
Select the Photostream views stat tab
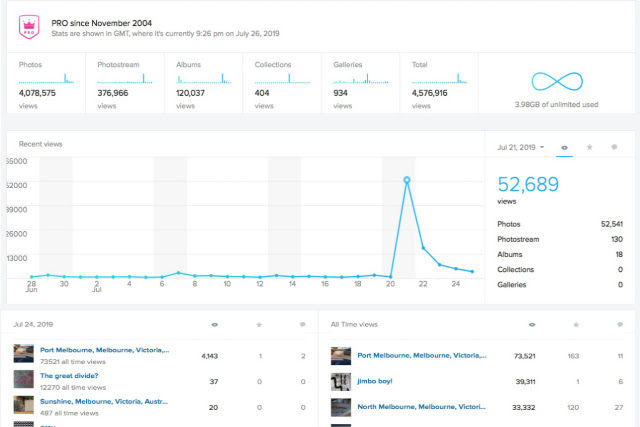[125, 83]
